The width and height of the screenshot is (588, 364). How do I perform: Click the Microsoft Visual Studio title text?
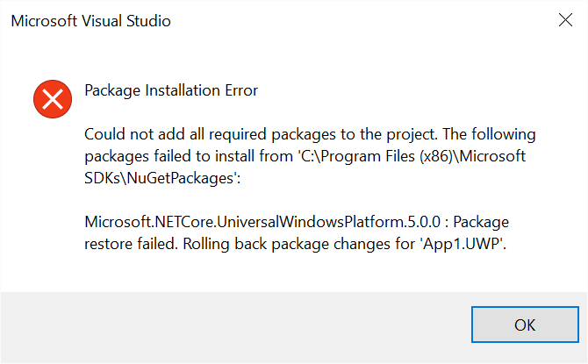pyautogui.click(x=90, y=21)
